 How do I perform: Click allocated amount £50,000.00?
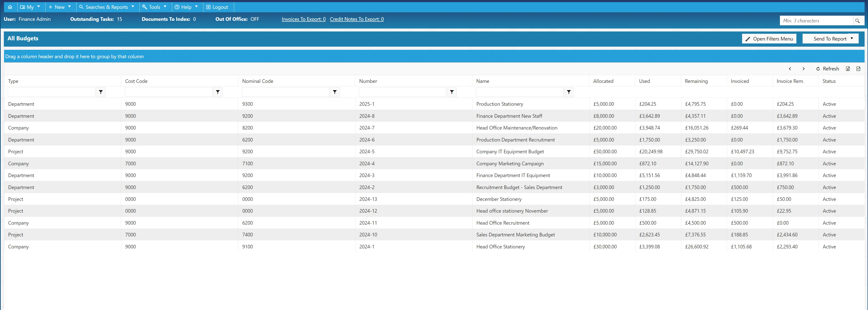[x=605, y=152]
